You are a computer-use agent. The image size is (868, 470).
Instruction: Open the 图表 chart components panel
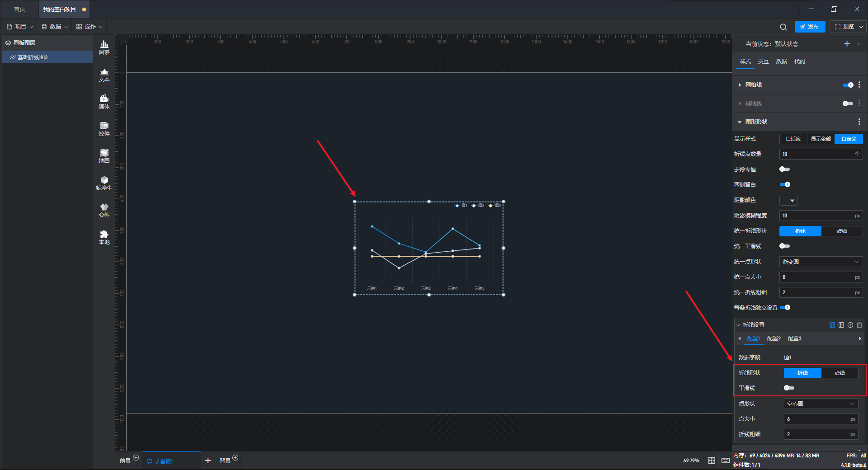click(104, 47)
